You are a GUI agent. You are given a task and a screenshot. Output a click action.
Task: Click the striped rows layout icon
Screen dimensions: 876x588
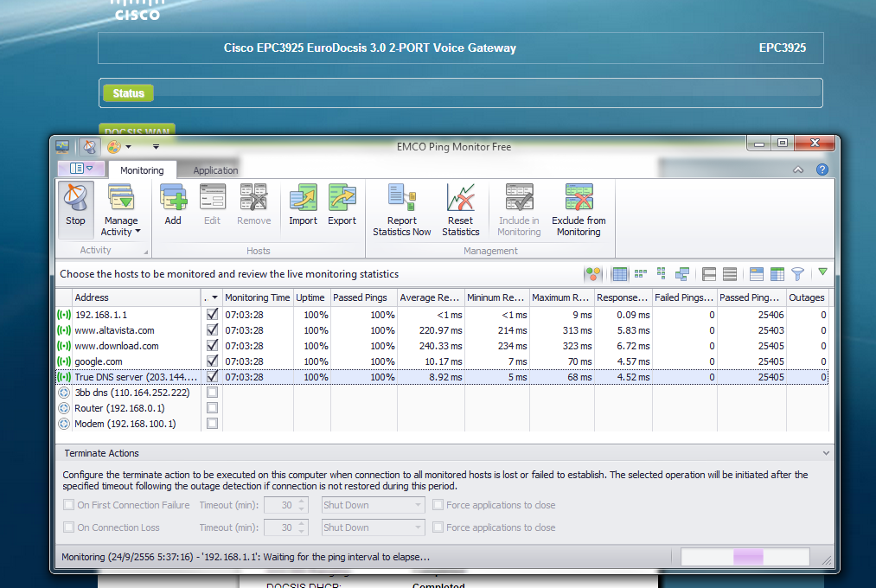pos(730,274)
